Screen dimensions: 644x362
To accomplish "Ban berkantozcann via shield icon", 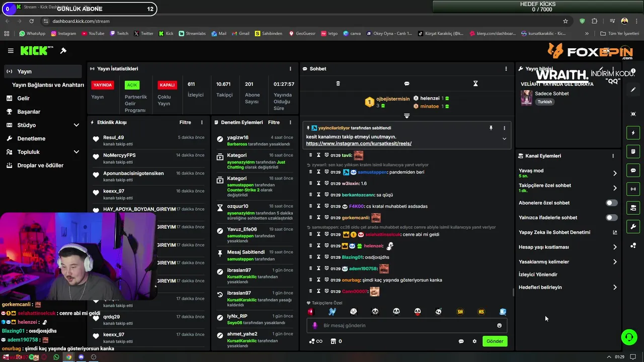I will (326, 195).
